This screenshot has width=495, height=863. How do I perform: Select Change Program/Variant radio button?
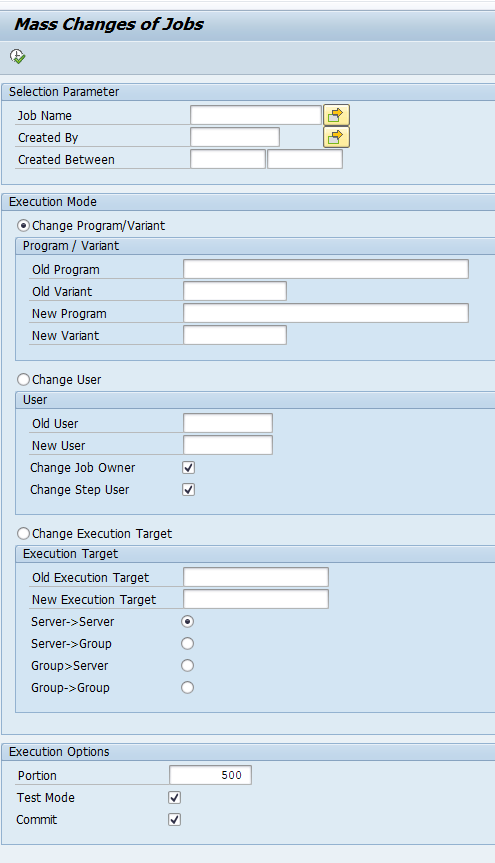point(24,226)
